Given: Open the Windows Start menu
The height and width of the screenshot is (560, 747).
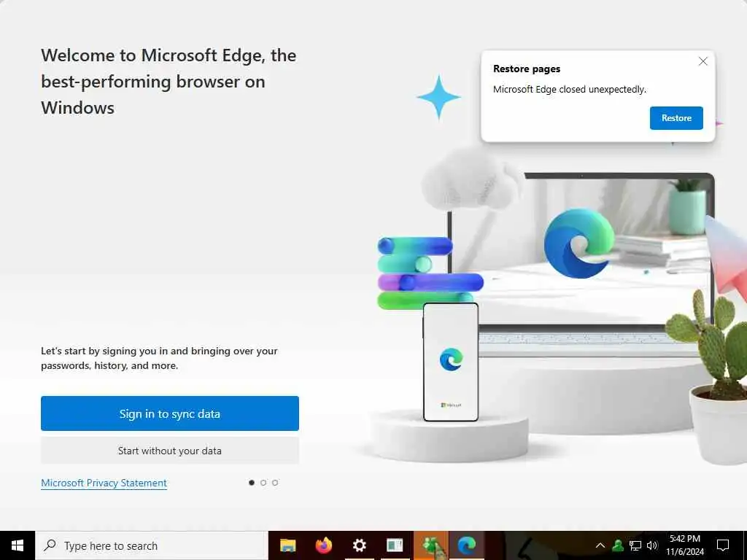Looking at the screenshot, I should pyautogui.click(x=18, y=545).
